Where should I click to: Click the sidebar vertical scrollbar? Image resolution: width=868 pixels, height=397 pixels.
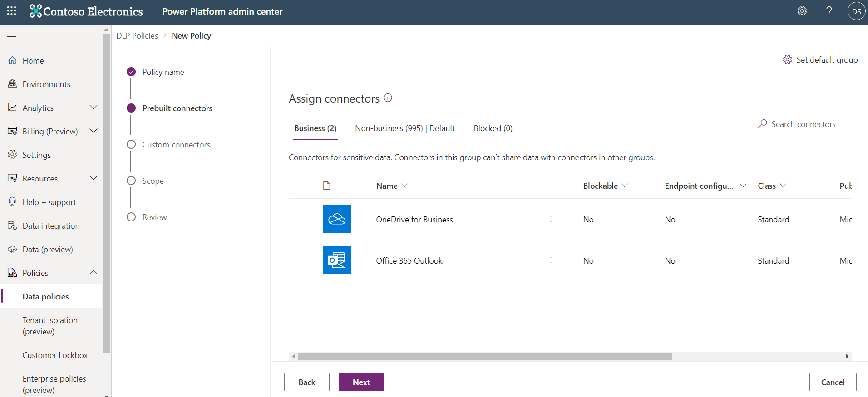tap(107, 193)
